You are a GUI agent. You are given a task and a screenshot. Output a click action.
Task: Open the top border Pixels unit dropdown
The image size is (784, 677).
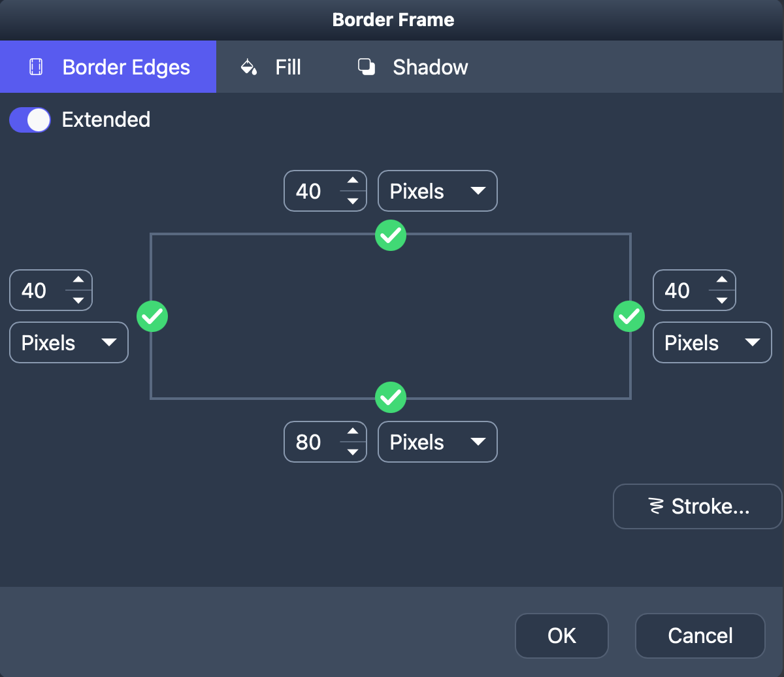point(438,191)
